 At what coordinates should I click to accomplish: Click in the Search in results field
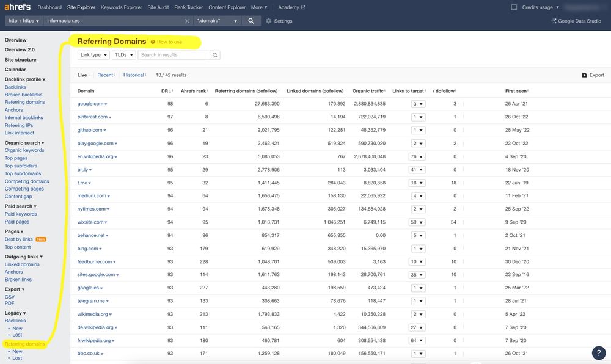174,55
